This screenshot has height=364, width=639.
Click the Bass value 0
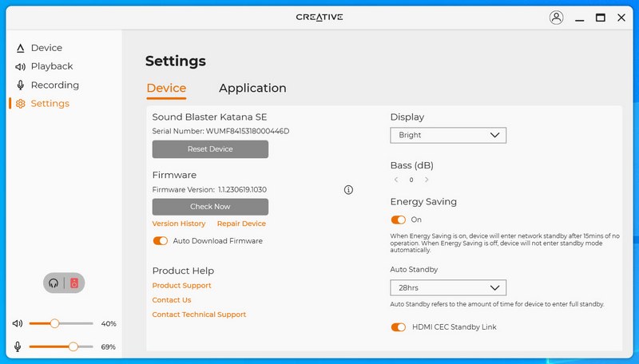click(411, 180)
